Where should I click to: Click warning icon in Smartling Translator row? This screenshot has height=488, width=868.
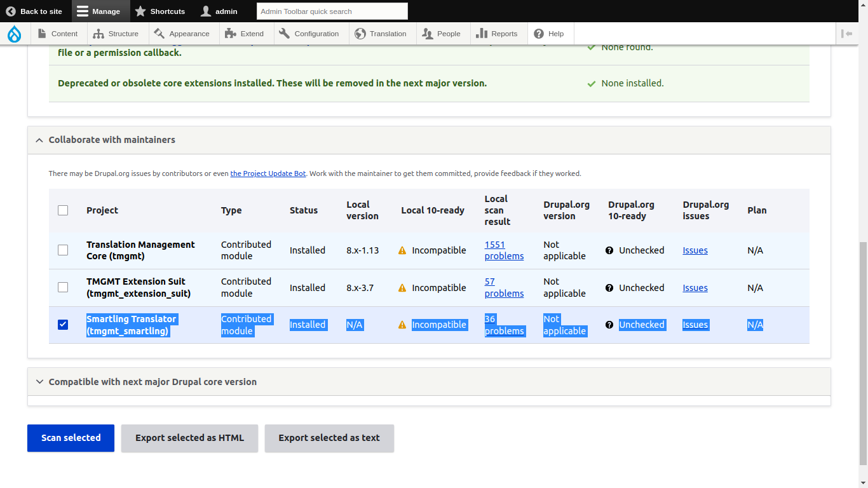tap(402, 325)
